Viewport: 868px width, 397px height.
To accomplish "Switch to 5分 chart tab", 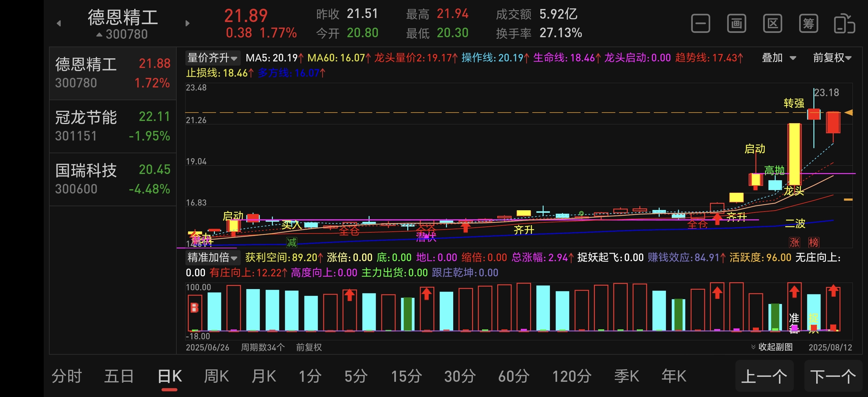I will pyautogui.click(x=356, y=376).
